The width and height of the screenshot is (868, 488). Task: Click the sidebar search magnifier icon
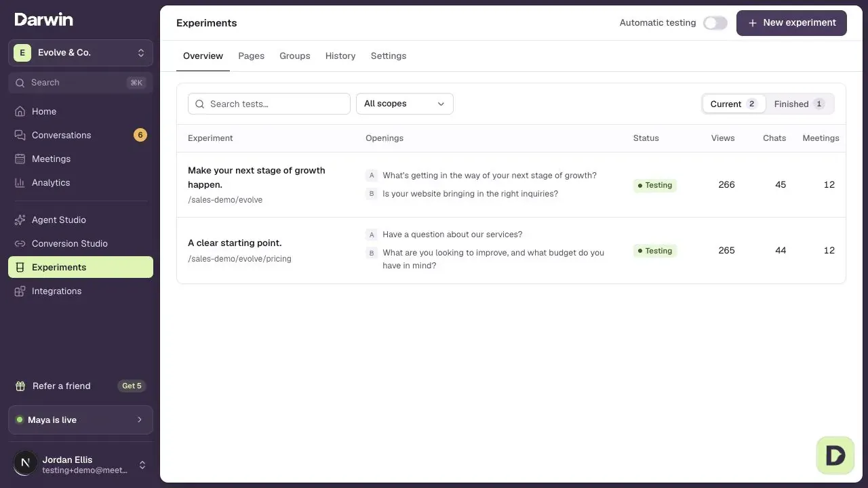(x=20, y=83)
